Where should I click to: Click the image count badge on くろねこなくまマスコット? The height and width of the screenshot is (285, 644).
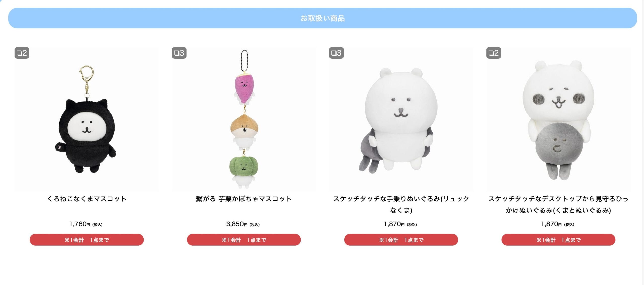click(22, 53)
